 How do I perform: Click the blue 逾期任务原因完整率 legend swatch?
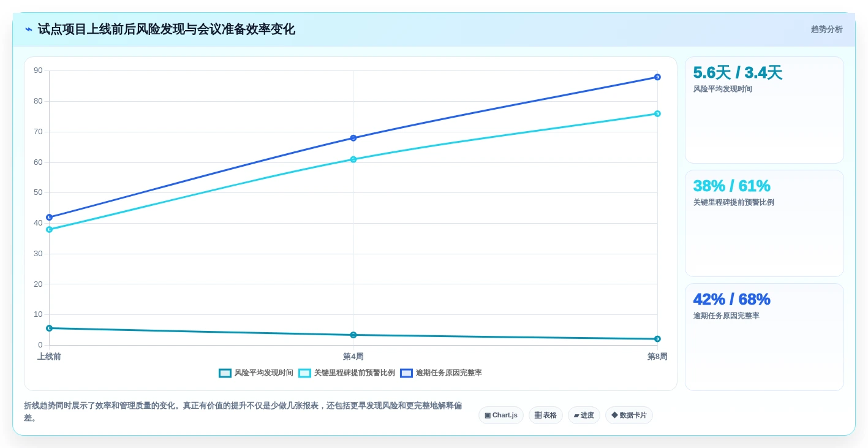406,373
